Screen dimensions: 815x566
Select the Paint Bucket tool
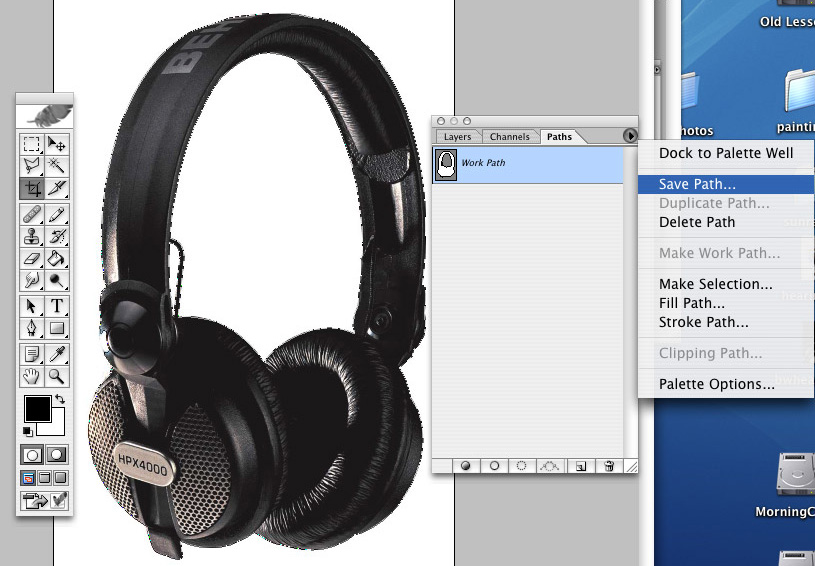tap(56, 258)
